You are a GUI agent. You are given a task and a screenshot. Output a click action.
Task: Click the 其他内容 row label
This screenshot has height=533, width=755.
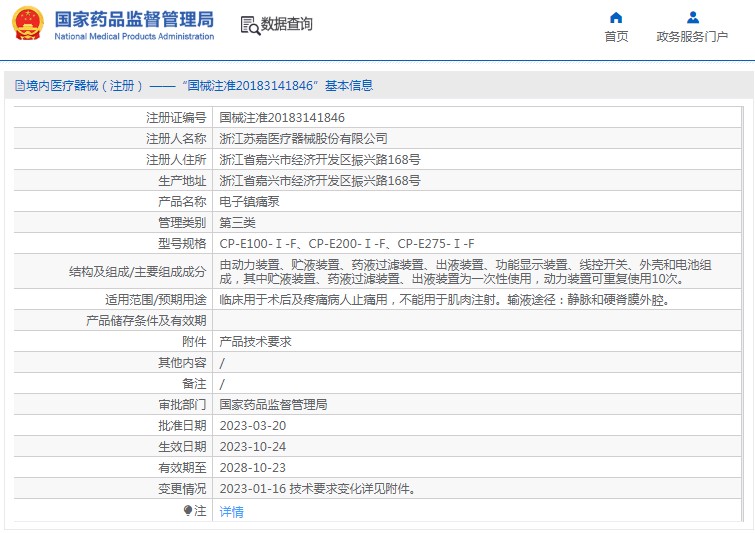(182, 363)
